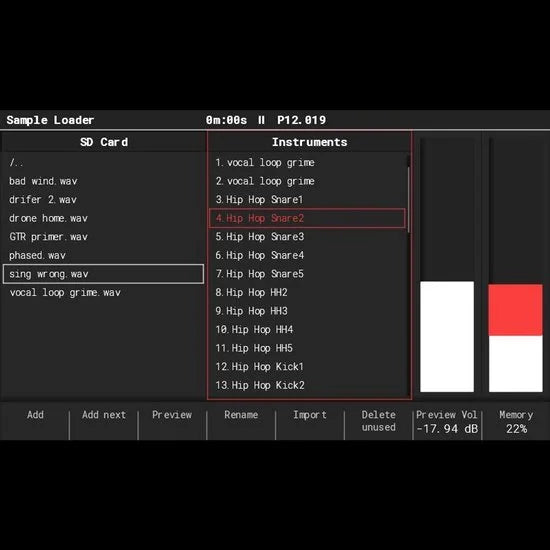Select drone home.wav file
Image resolution: width=550 pixels, height=550 pixels.
[x=103, y=219]
